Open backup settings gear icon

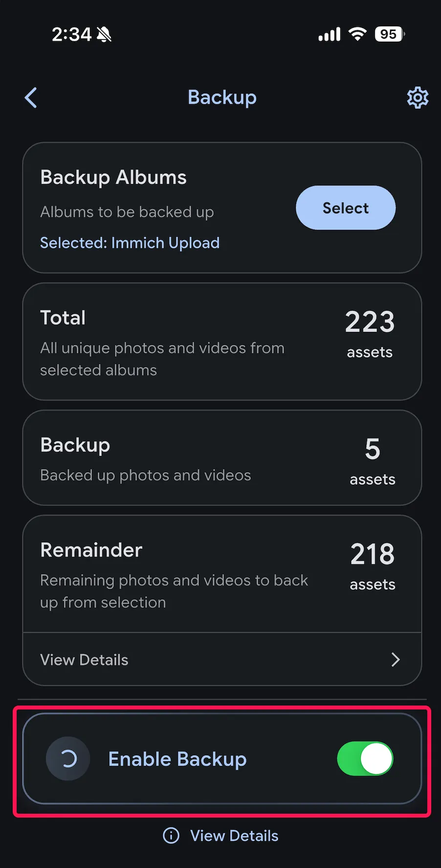[418, 98]
